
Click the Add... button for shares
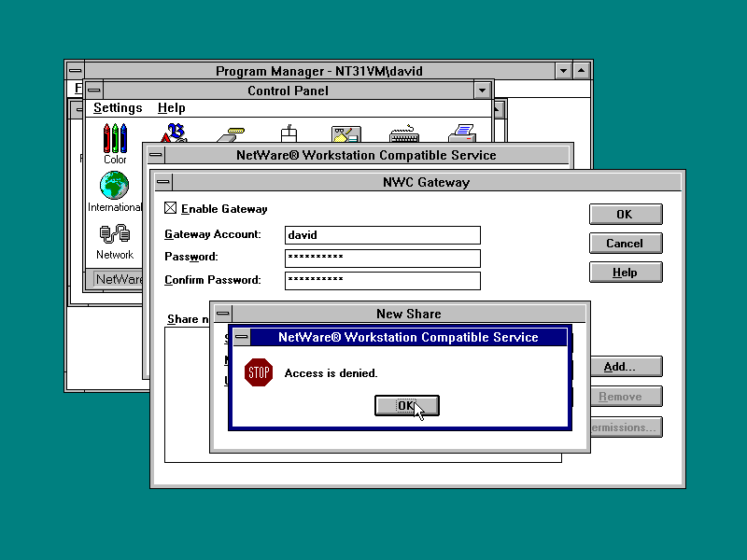[x=626, y=367]
